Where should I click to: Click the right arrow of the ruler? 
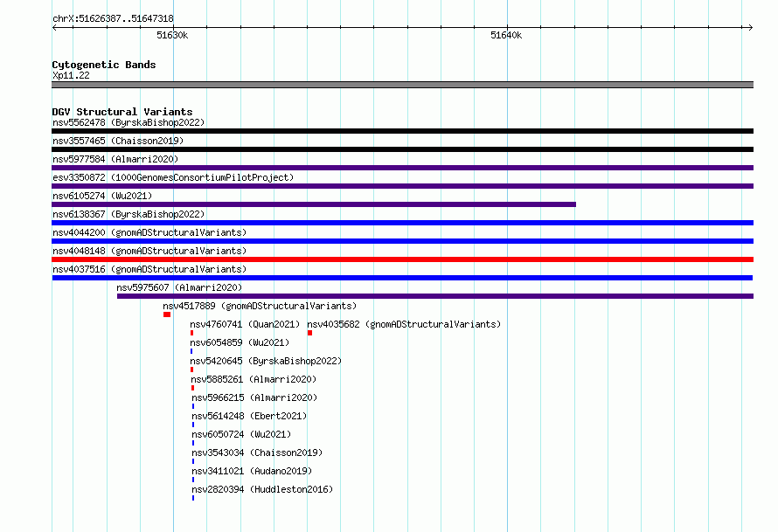pos(750,27)
